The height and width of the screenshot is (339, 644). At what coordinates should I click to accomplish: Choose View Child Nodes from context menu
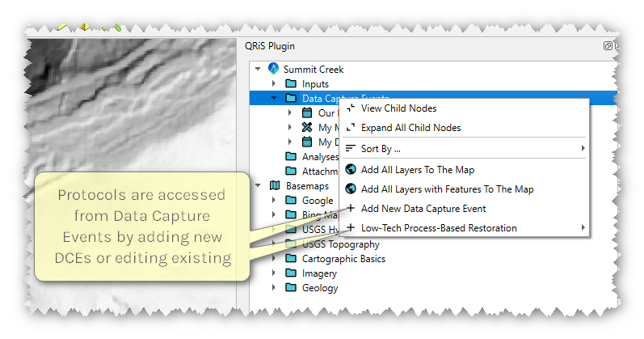pos(398,108)
